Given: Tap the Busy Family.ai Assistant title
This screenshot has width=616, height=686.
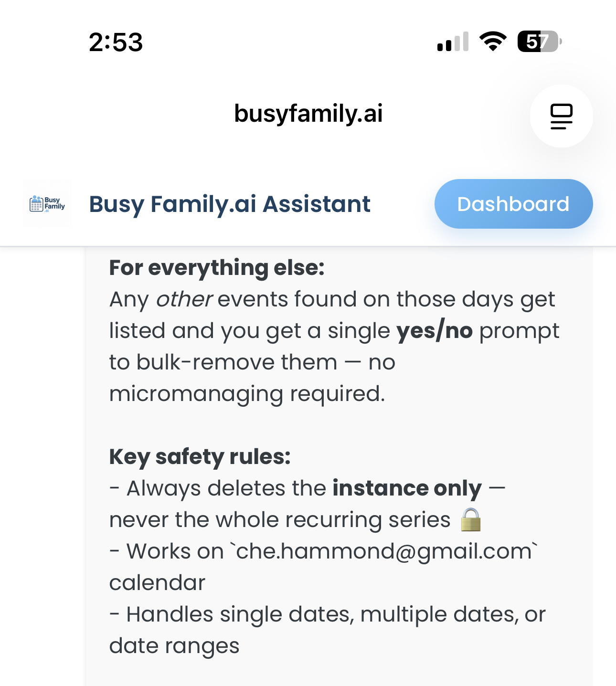Looking at the screenshot, I should (230, 204).
